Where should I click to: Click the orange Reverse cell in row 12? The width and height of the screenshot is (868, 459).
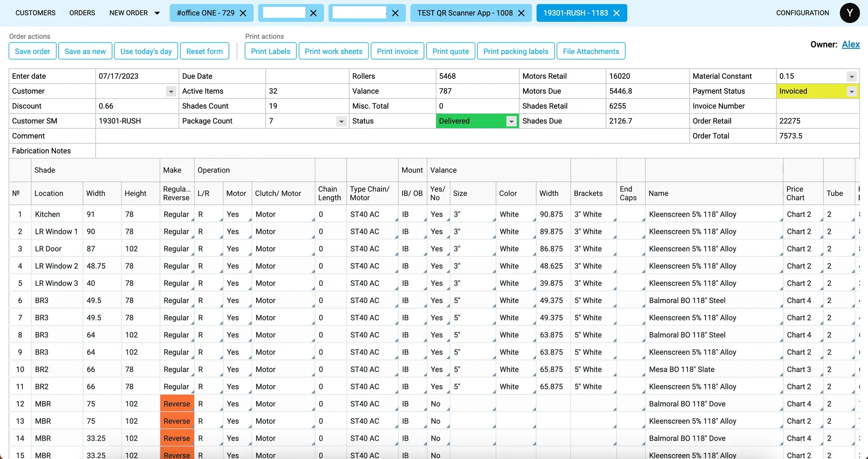[177, 404]
